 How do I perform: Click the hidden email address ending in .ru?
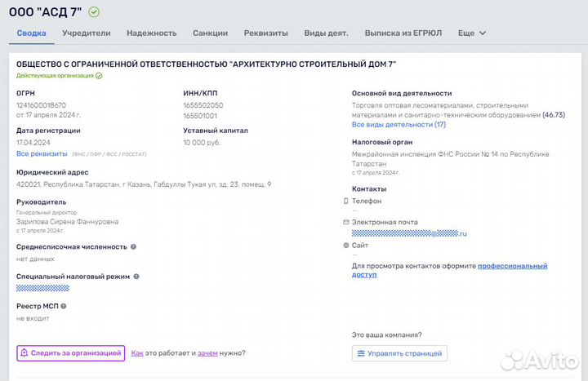408,233
